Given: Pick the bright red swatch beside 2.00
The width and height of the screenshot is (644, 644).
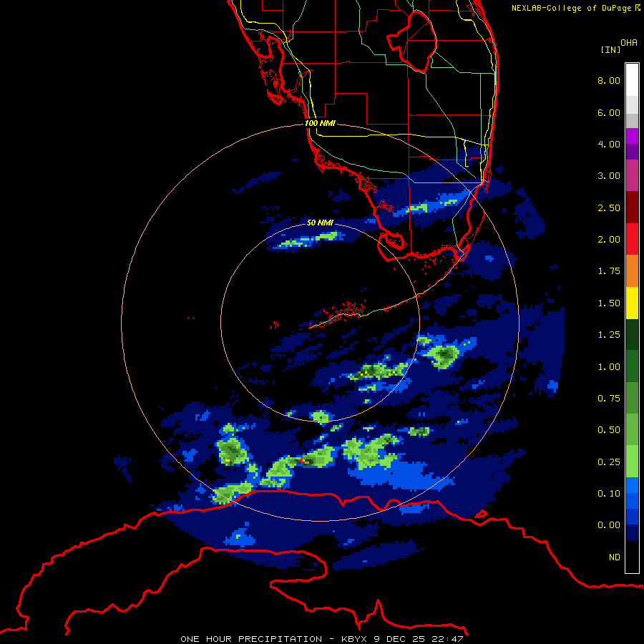Looking at the screenshot, I should tap(632, 239).
